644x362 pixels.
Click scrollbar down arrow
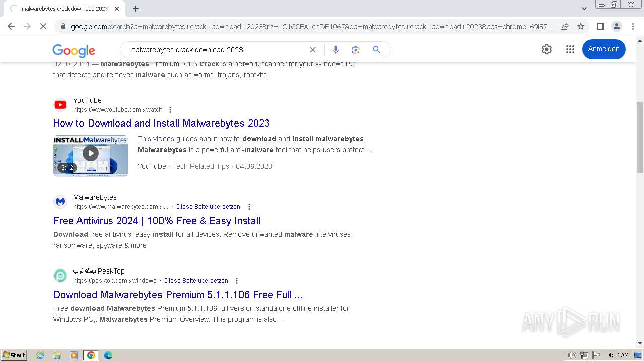click(640, 343)
